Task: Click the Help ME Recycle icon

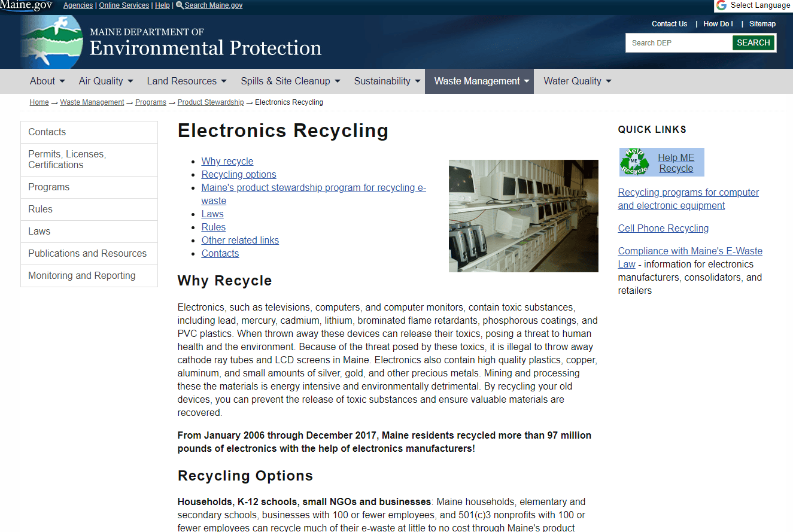Action: pyautogui.click(x=634, y=162)
